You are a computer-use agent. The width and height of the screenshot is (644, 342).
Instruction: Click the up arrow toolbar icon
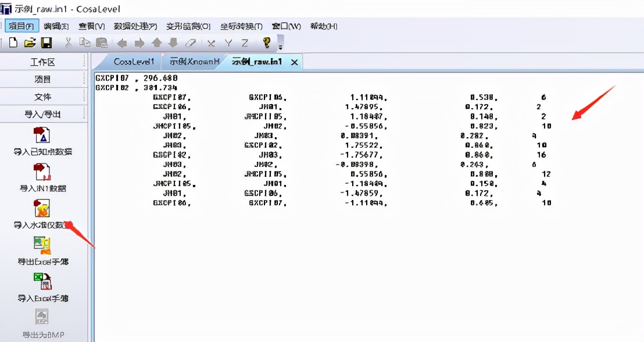click(x=156, y=43)
